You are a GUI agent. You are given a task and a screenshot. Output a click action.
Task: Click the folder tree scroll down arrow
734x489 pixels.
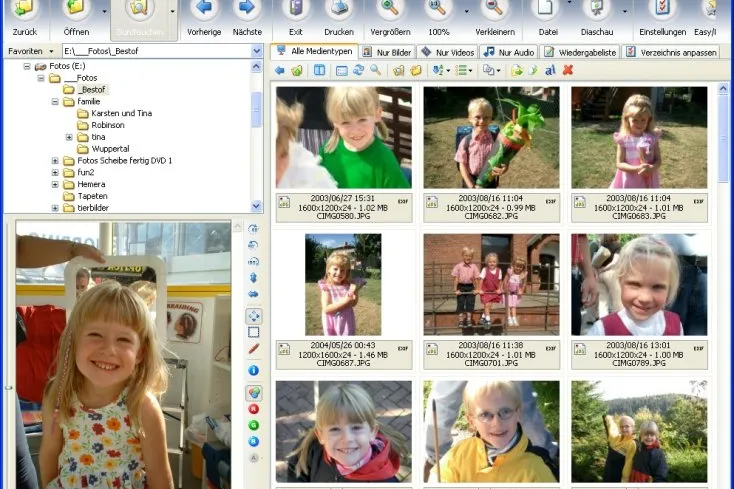(x=257, y=206)
